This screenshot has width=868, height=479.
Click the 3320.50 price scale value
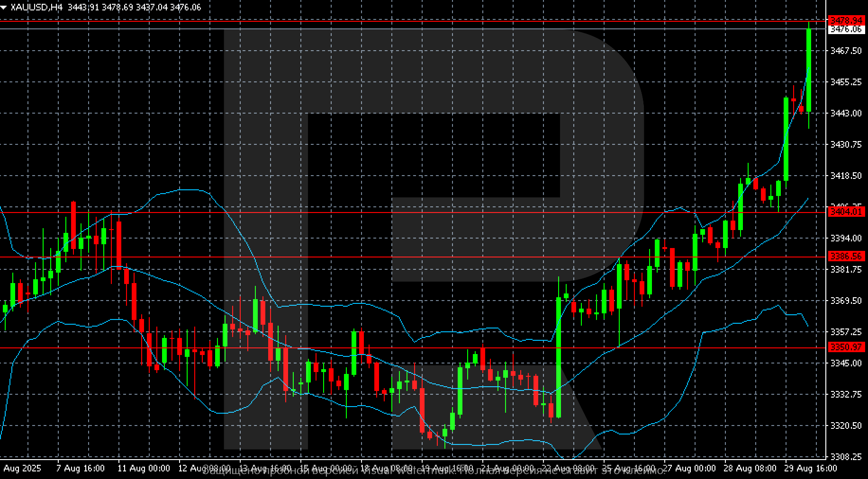pos(846,426)
